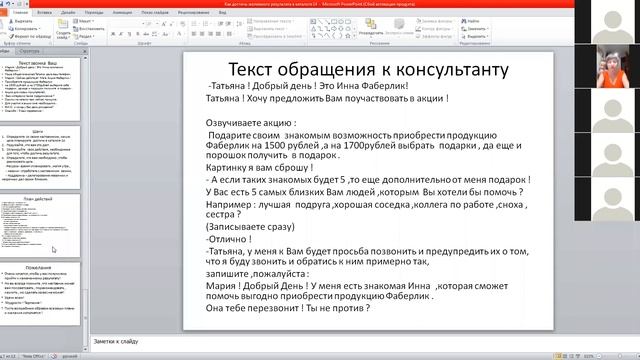Screen dimensions: 640x360
Task: Select the text box shape icon
Action: (x=313, y=22)
